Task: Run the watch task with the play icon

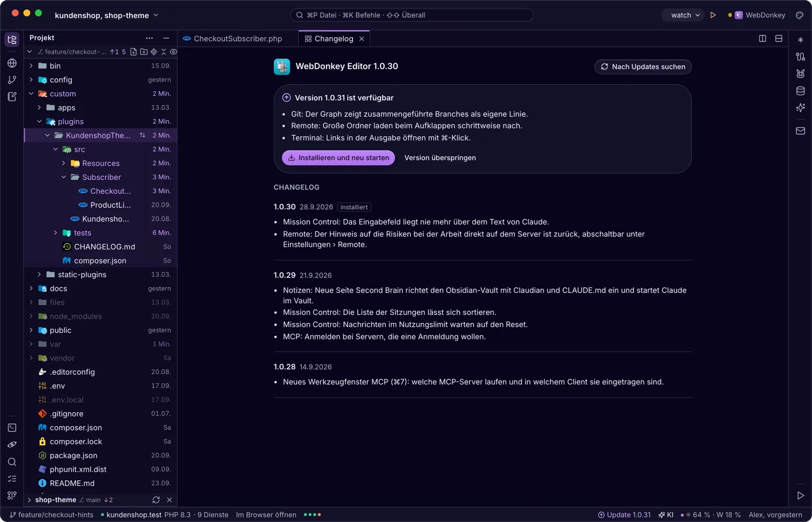Action: coord(713,15)
